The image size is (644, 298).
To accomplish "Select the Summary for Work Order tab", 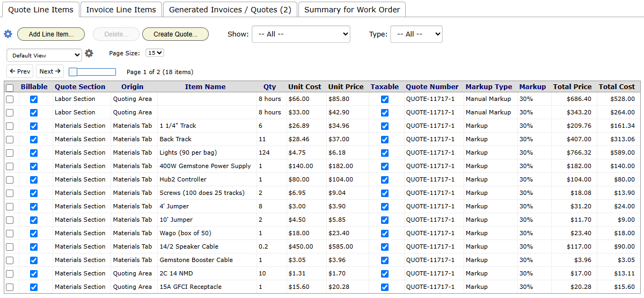I will [x=352, y=10].
